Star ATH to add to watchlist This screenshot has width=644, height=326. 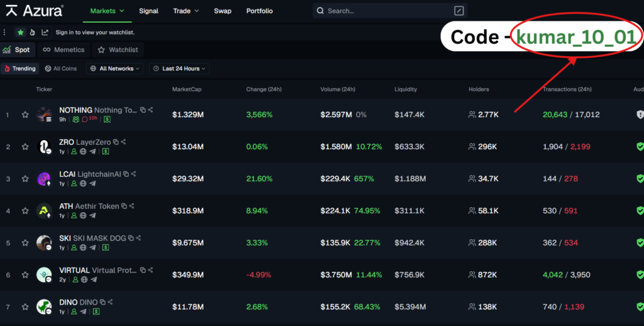(x=25, y=211)
